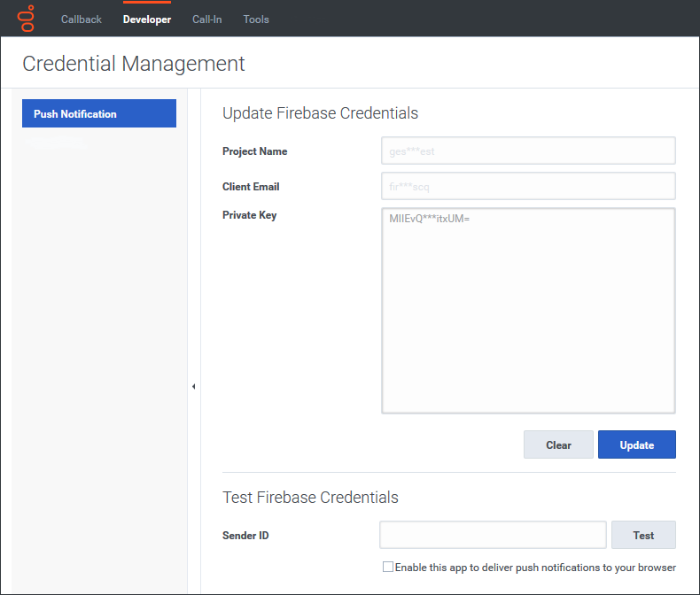This screenshot has width=700, height=595.
Task: Collapse the sidebar with the arrow handle
Action: coord(193,386)
